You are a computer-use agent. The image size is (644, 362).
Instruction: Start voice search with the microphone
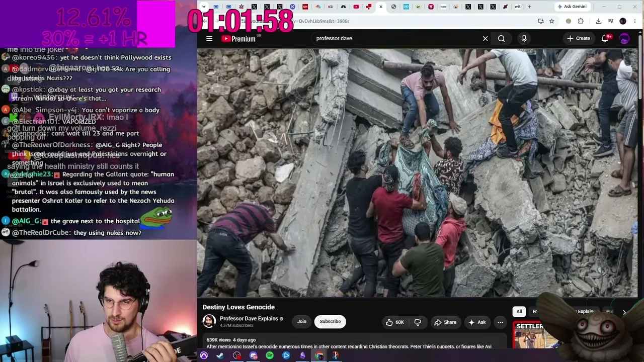[524, 39]
